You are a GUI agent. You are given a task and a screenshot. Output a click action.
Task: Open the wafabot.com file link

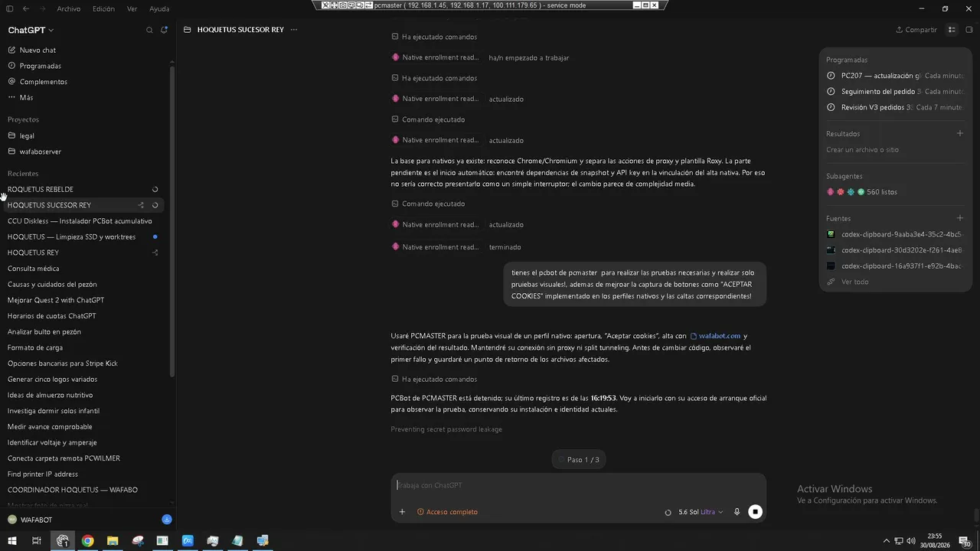(x=715, y=336)
